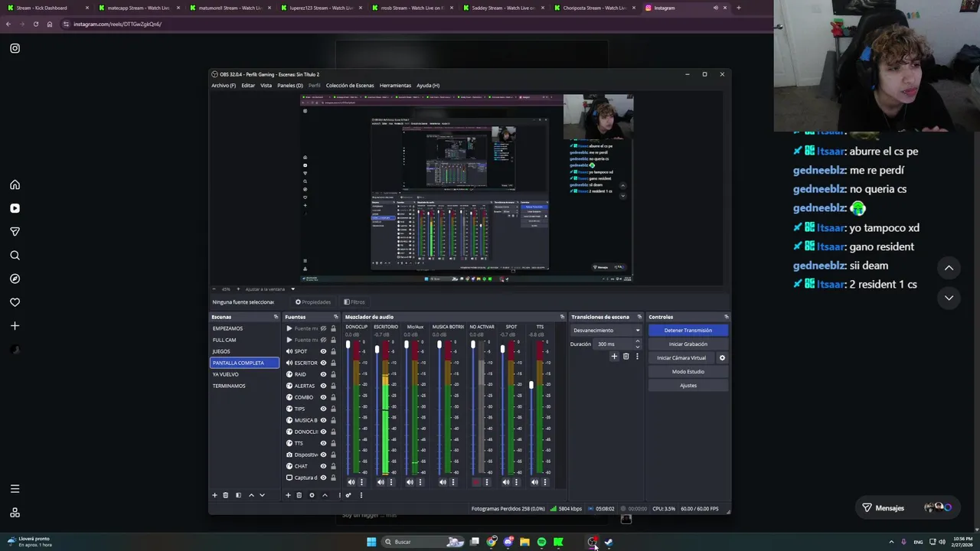This screenshot has height=551, width=980.
Task: Open Mic/Aux channel options three-dot menu
Action: tap(420, 482)
